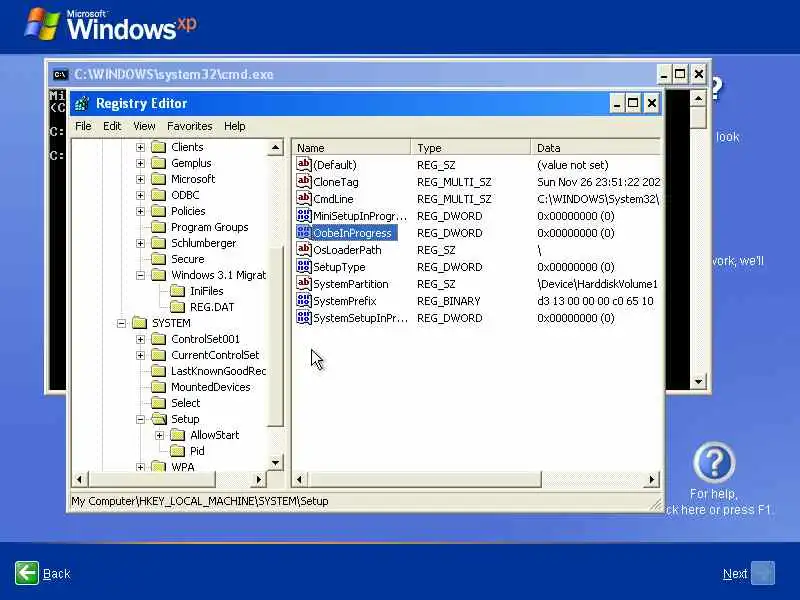Click the tree pane scroll-left arrow
Image resolution: width=800 pixels, height=600 pixels.
click(x=79, y=479)
